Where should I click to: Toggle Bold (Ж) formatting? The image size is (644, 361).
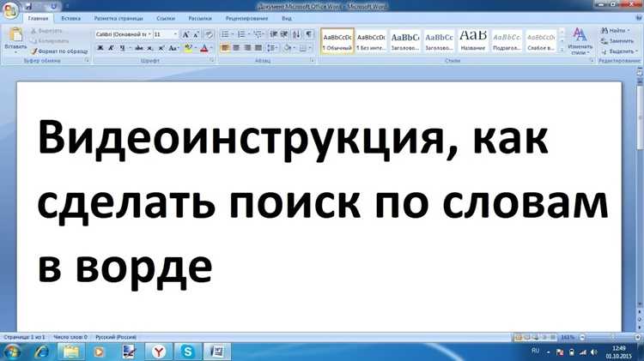coord(100,48)
